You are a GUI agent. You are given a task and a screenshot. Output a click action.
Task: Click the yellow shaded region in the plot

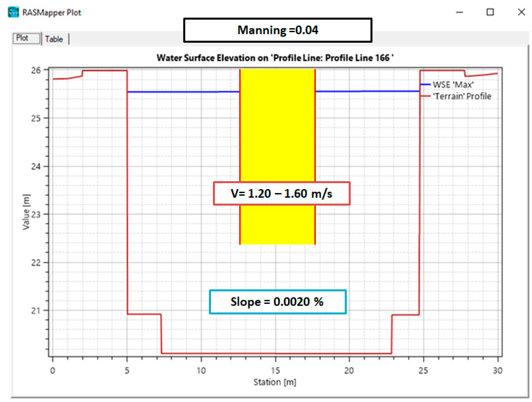(x=277, y=132)
